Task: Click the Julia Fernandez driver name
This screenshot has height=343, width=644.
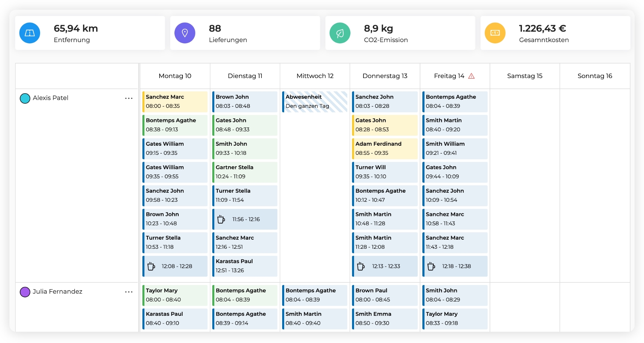Action: tap(57, 292)
